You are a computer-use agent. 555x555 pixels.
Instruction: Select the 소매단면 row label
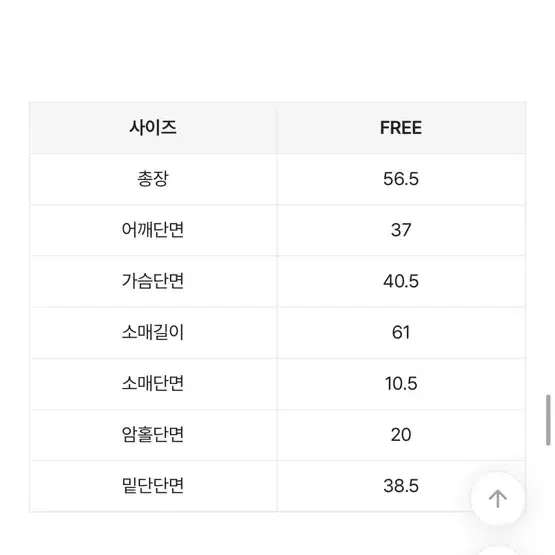tap(153, 383)
